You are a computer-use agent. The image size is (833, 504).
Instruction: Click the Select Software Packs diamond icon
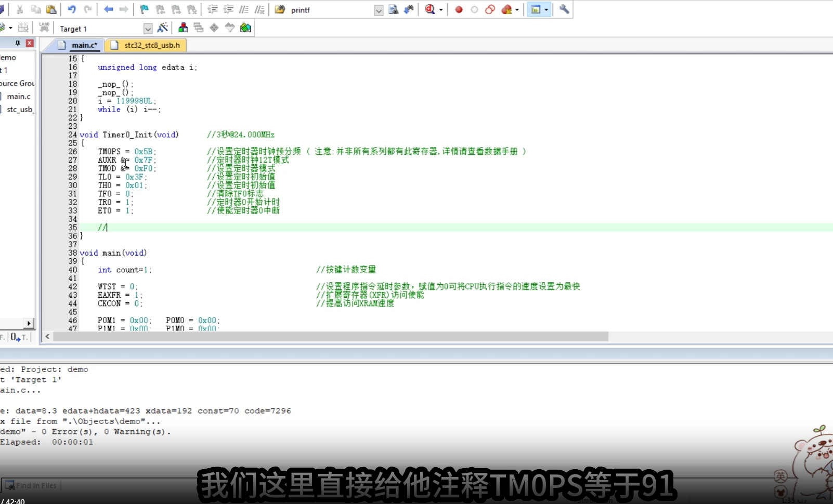click(214, 28)
